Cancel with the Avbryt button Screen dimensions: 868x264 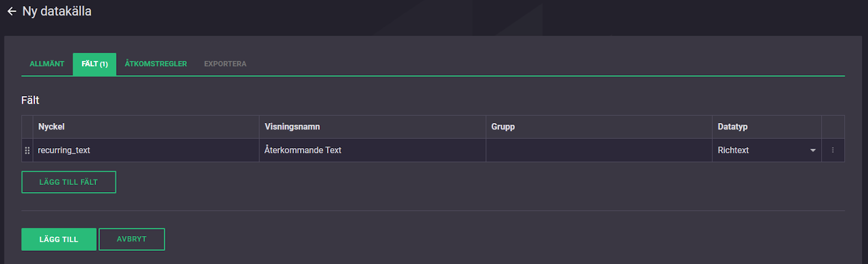tap(132, 239)
